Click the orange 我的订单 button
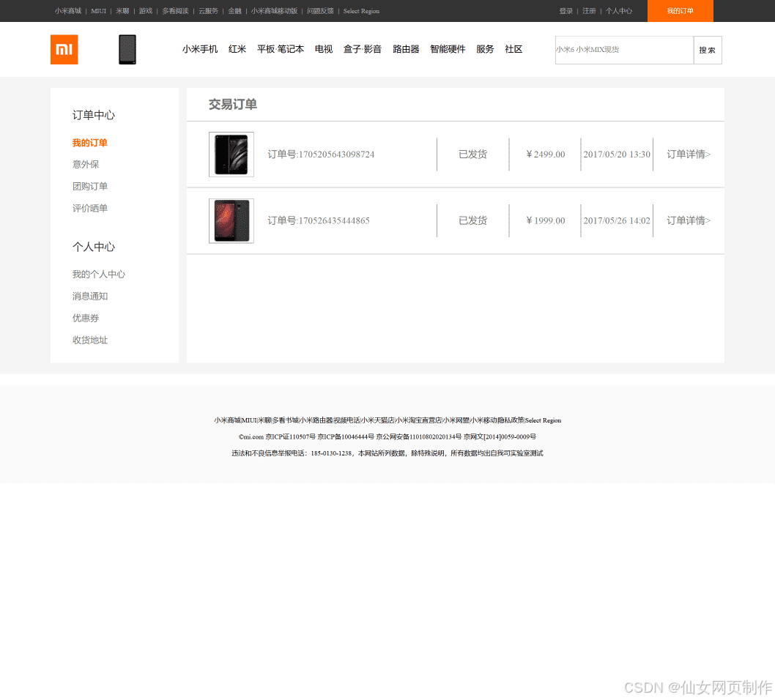This screenshot has height=700, width=775. pyautogui.click(x=680, y=11)
